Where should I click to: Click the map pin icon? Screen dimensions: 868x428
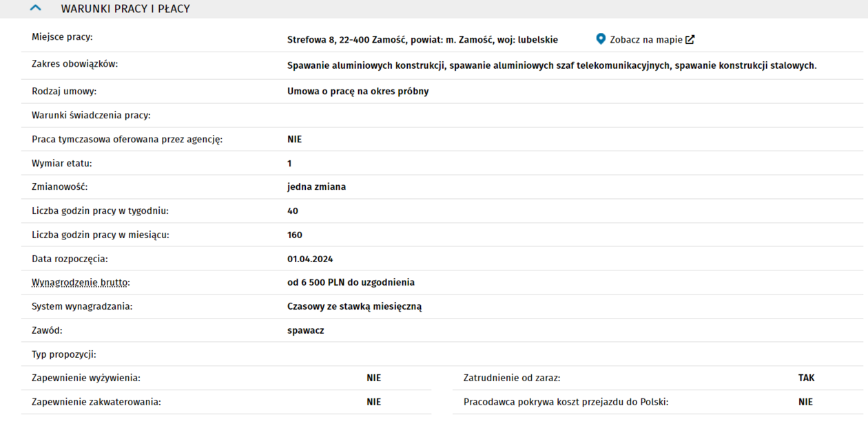coord(601,39)
